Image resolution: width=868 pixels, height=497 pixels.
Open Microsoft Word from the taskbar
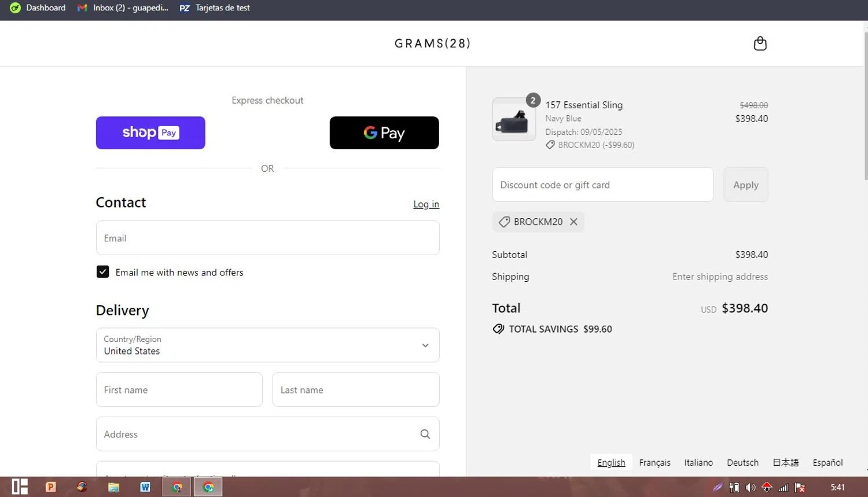(145, 487)
